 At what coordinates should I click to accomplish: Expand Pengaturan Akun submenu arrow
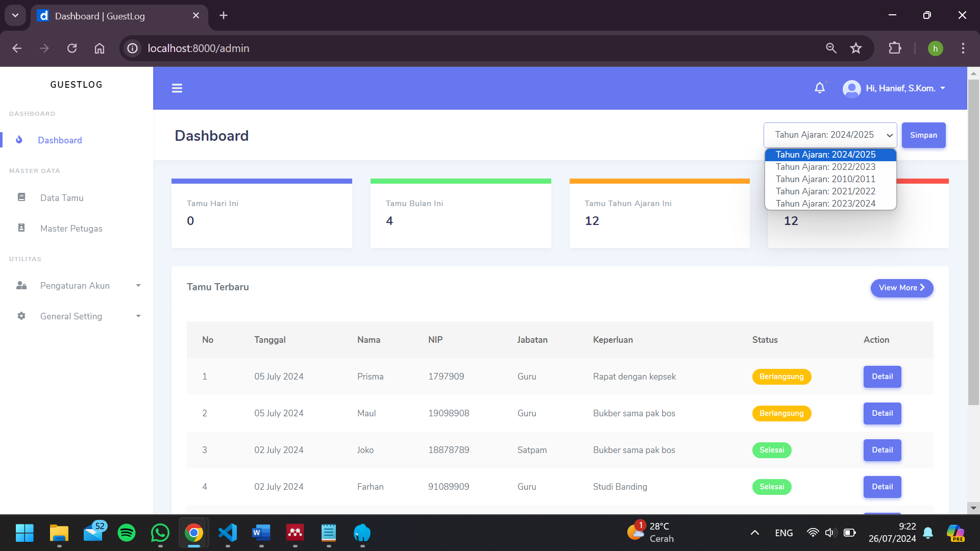click(138, 285)
